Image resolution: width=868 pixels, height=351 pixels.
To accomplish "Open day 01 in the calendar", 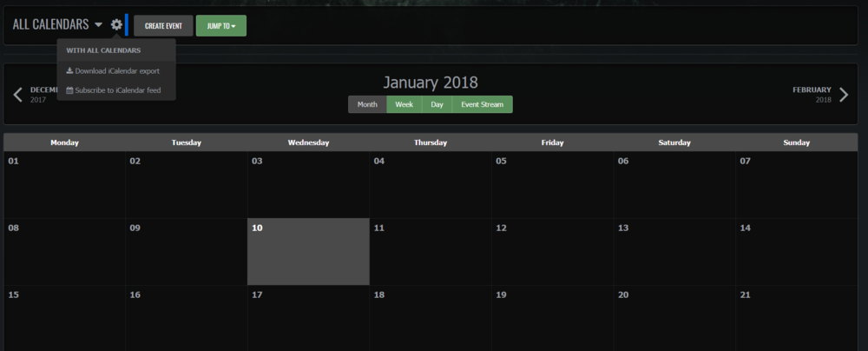I will [x=64, y=184].
